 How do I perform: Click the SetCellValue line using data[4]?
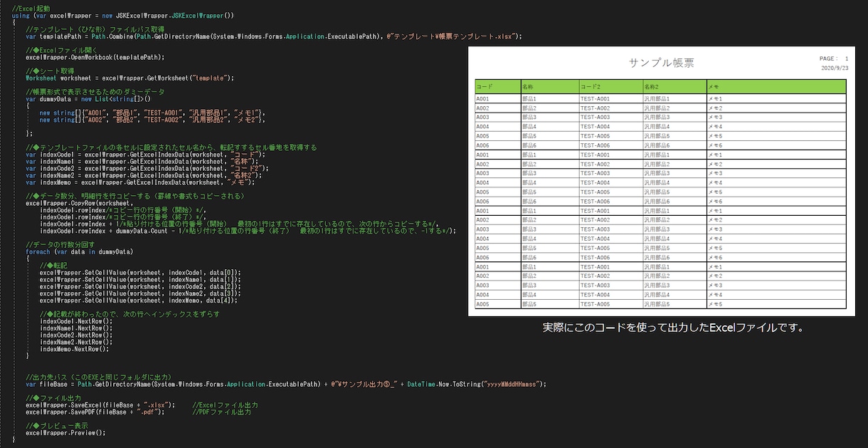[138, 301]
